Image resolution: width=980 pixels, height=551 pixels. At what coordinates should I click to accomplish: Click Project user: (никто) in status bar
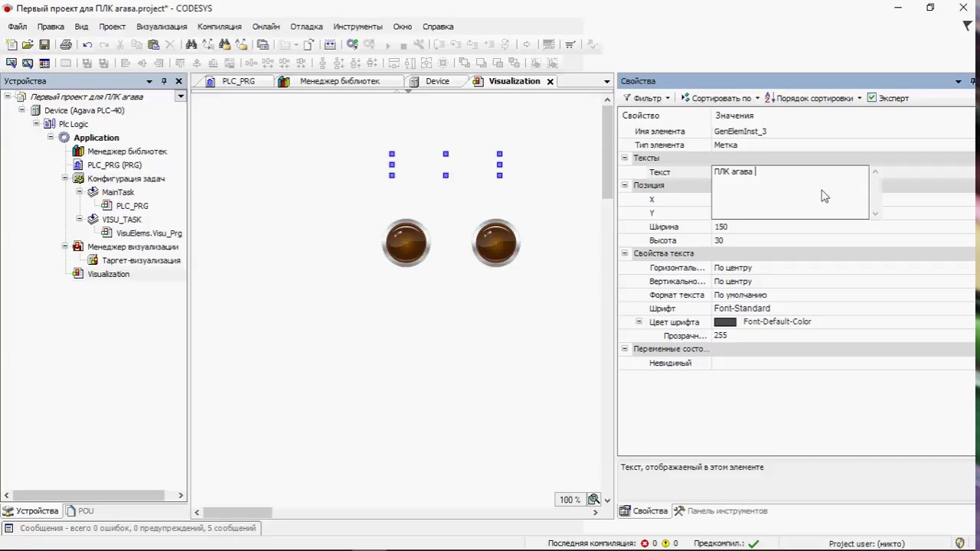[867, 543]
